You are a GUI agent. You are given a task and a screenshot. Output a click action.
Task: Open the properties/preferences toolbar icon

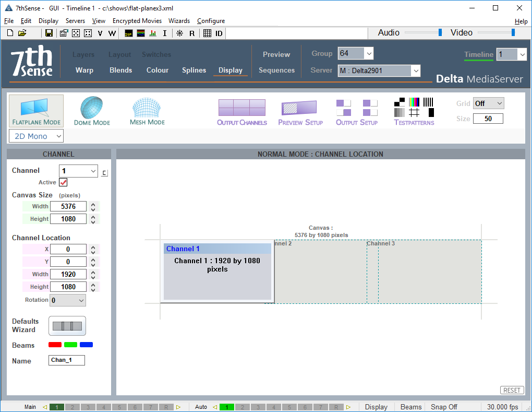(x=64, y=33)
